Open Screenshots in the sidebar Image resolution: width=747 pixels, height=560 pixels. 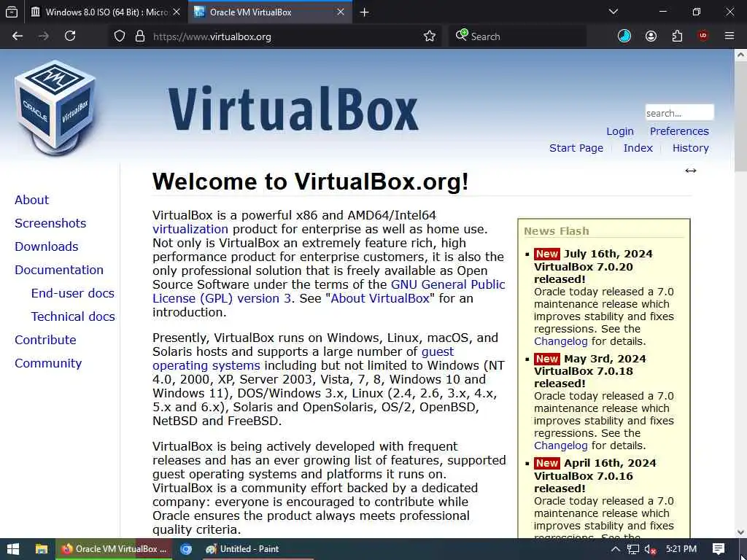[50, 223]
